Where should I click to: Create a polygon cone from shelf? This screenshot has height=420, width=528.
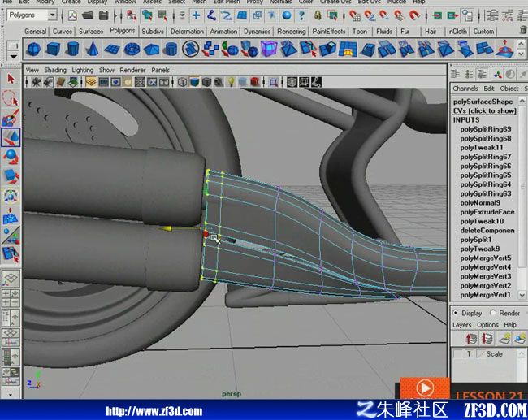(x=93, y=50)
